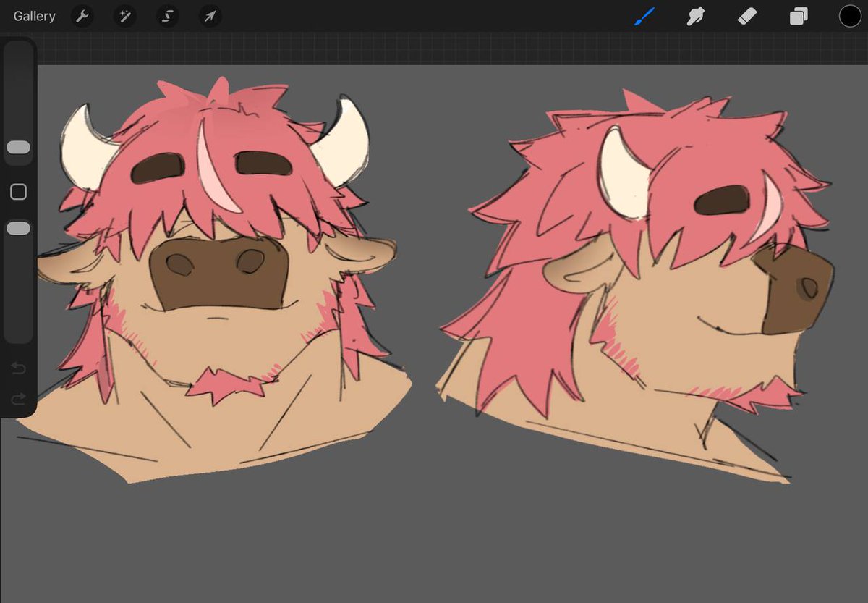The image size is (868, 603).
Task: Click the redo arrow on sidebar
Action: tap(19, 398)
